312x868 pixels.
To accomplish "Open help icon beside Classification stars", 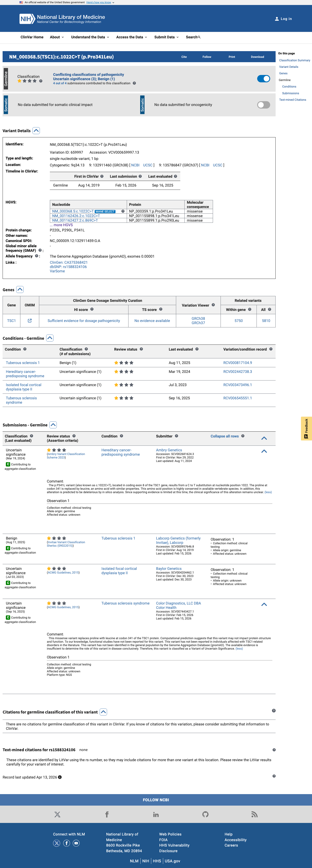I will [x=41, y=81].
